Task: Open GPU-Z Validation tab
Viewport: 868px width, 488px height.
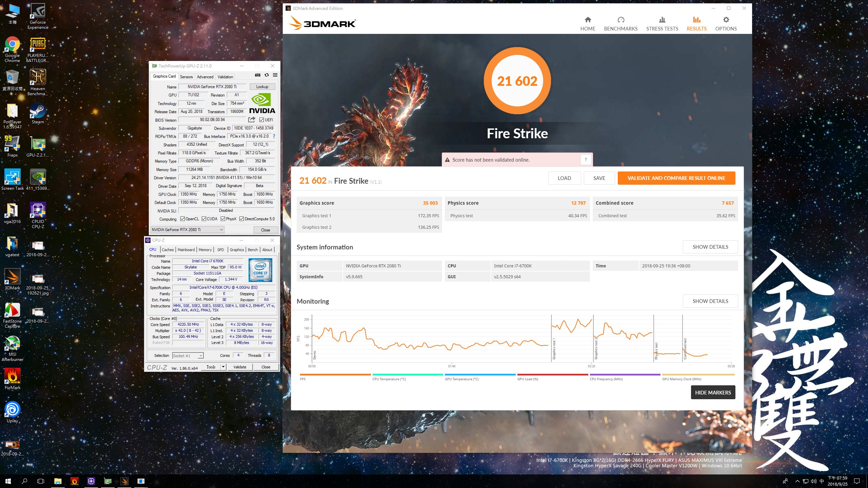Action: 225,77
